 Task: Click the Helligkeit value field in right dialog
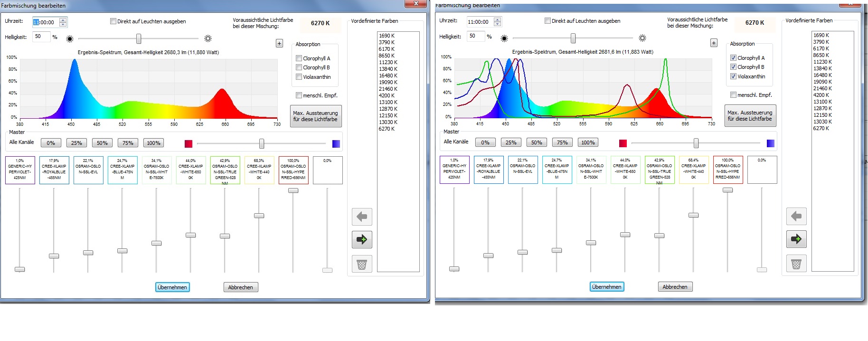pyautogui.click(x=475, y=36)
